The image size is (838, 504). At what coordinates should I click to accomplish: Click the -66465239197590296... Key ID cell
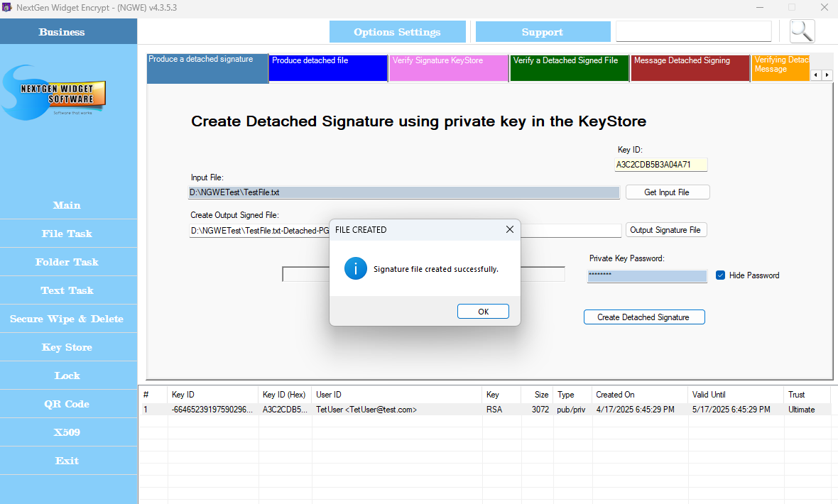click(x=213, y=410)
